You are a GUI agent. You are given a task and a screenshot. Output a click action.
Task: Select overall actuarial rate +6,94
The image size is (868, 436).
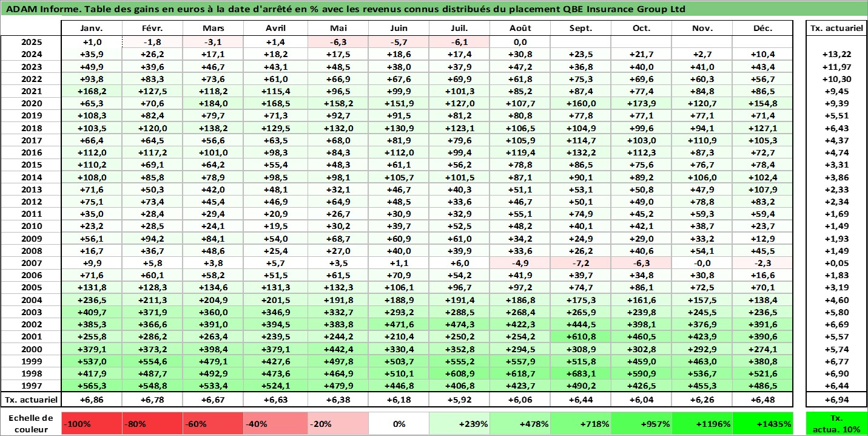[837, 400]
